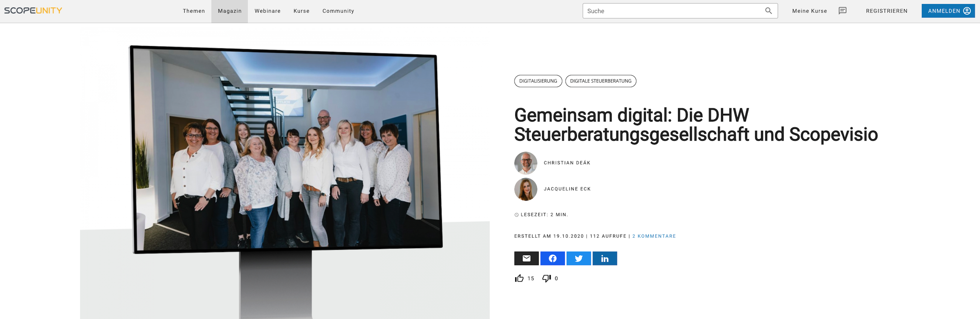Like the article with thumbs up

519,279
